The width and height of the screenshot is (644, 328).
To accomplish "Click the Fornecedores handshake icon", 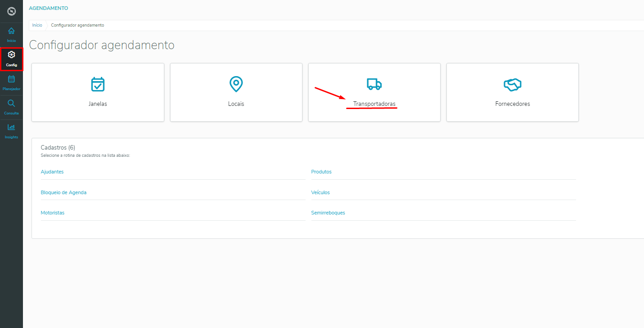I will click(x=512, y=84).
